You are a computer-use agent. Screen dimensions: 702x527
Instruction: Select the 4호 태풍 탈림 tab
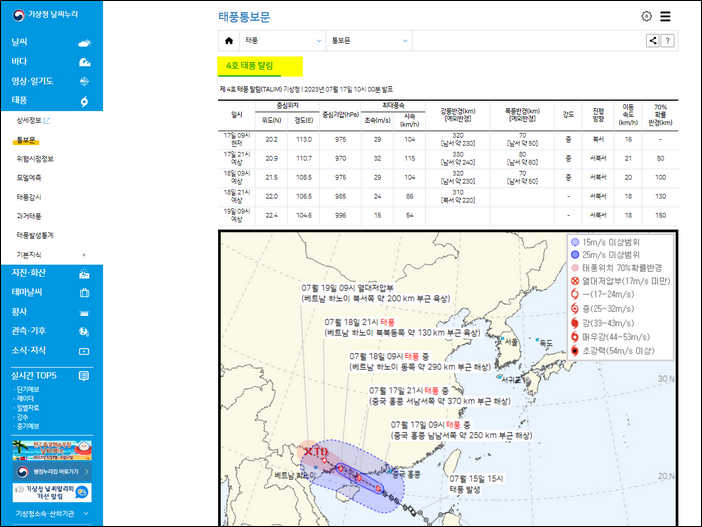(250, 66)
